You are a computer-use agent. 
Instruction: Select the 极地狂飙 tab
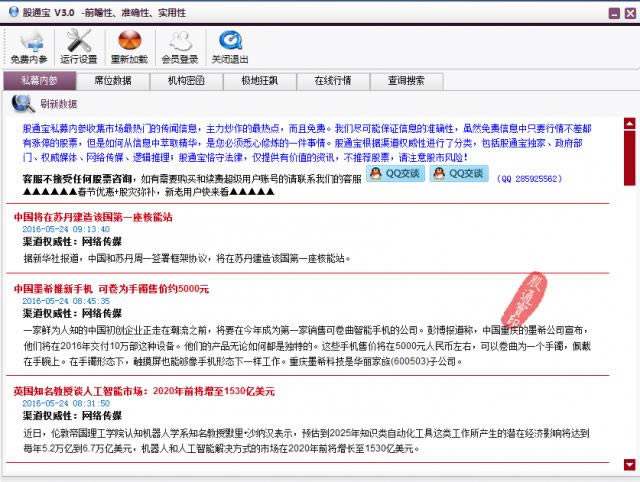tap(258, 80)
